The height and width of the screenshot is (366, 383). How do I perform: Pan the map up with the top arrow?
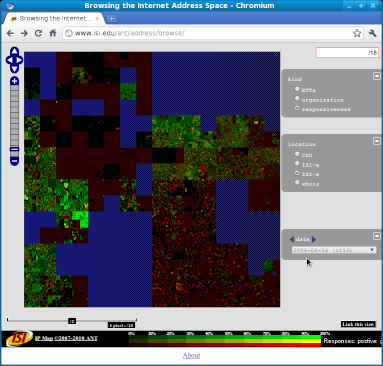[14, 52]
